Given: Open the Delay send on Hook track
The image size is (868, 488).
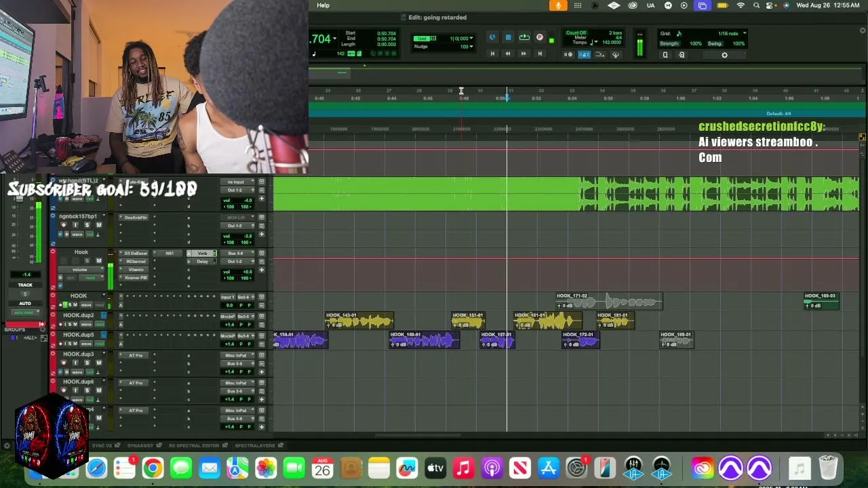Looking at the screenshot, I should pyautogui.click(x=202, y=262).
